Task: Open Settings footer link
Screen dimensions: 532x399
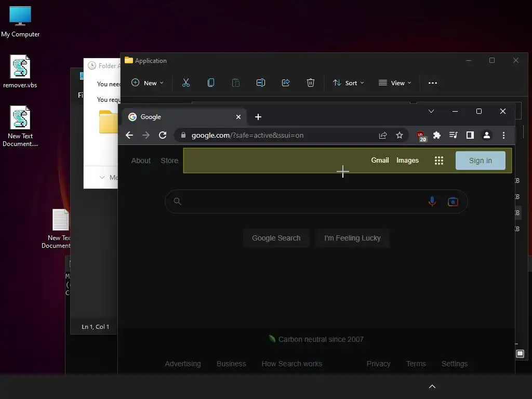Action: click(x=454, y=364)
